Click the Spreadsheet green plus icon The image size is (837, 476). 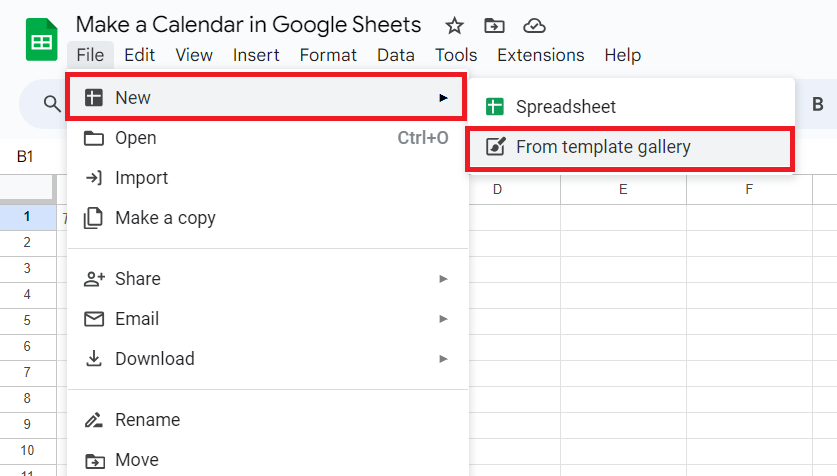(495, 107)
